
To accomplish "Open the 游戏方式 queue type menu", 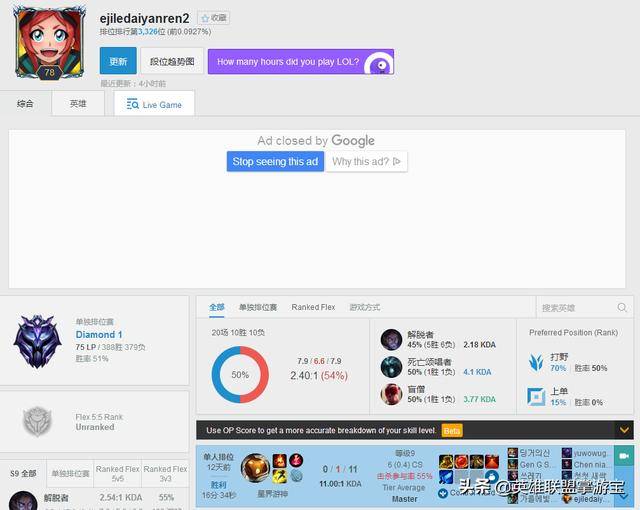I will pos(364,307).
